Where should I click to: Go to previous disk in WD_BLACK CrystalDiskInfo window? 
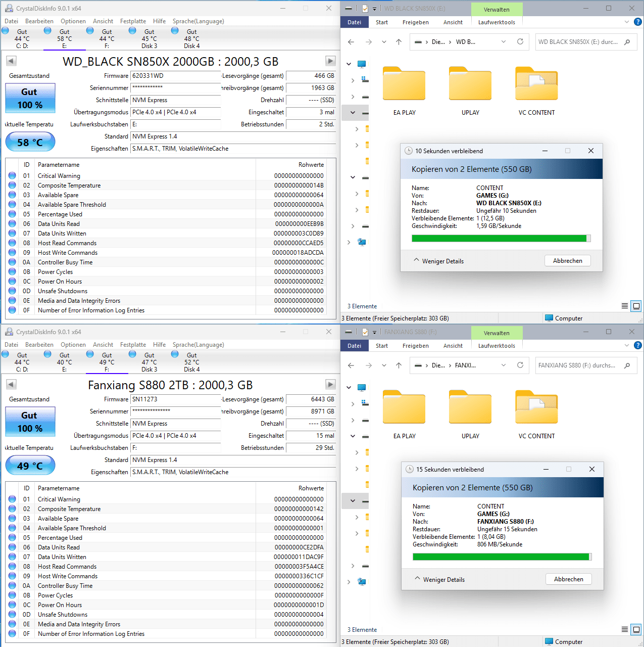11,61
